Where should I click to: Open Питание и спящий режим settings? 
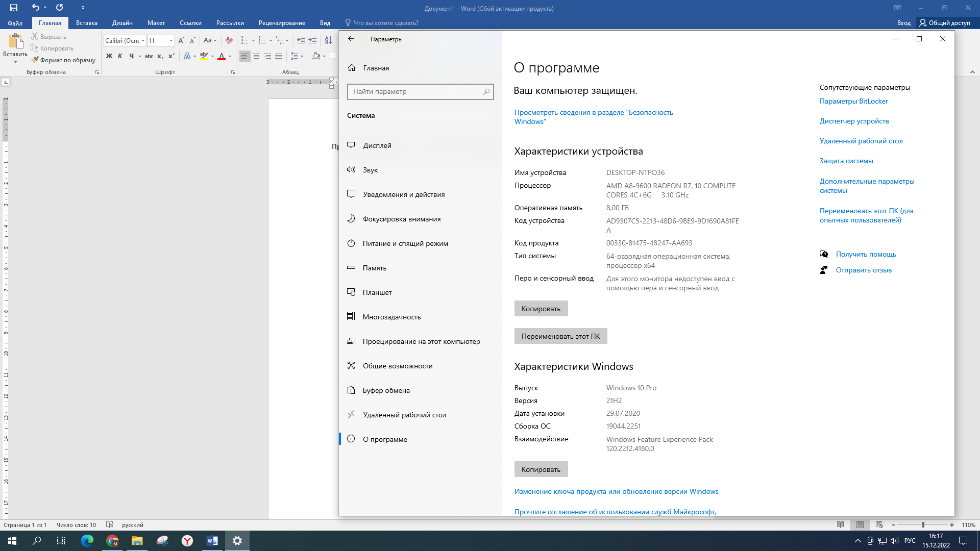point(421,243)
